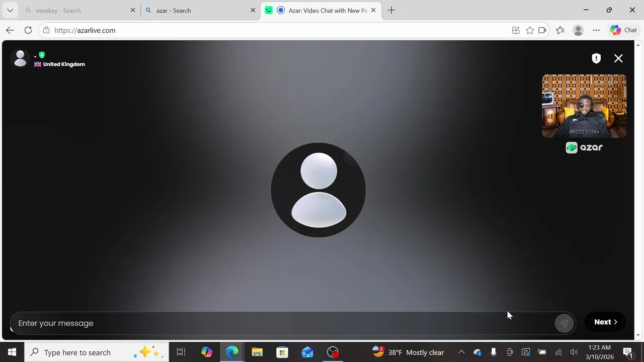Open the weather widget 38°F Mostly clear

coord(408,352)
